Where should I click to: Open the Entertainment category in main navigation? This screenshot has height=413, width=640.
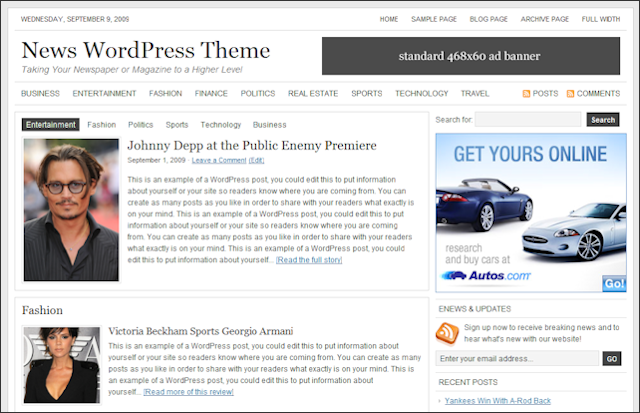pos(104,93)
